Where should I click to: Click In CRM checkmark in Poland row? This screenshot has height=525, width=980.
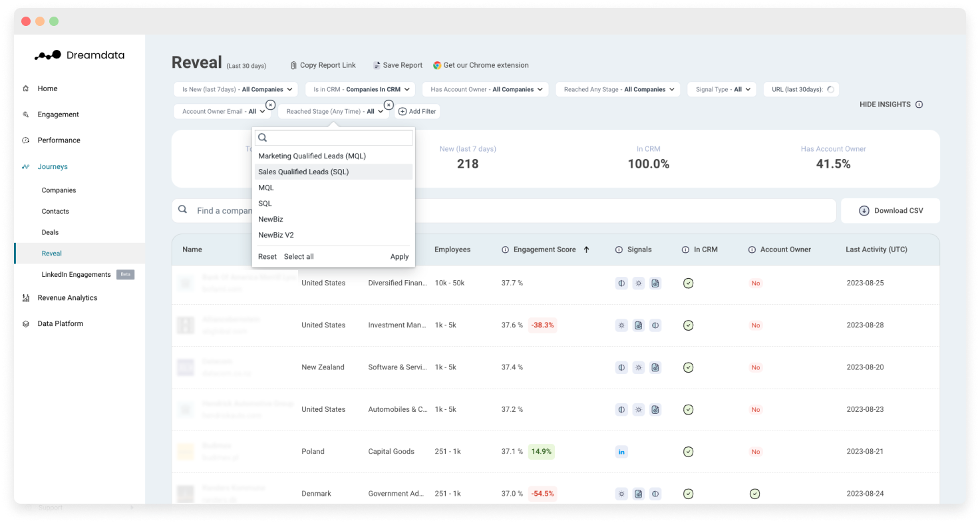tap(689, 452)
